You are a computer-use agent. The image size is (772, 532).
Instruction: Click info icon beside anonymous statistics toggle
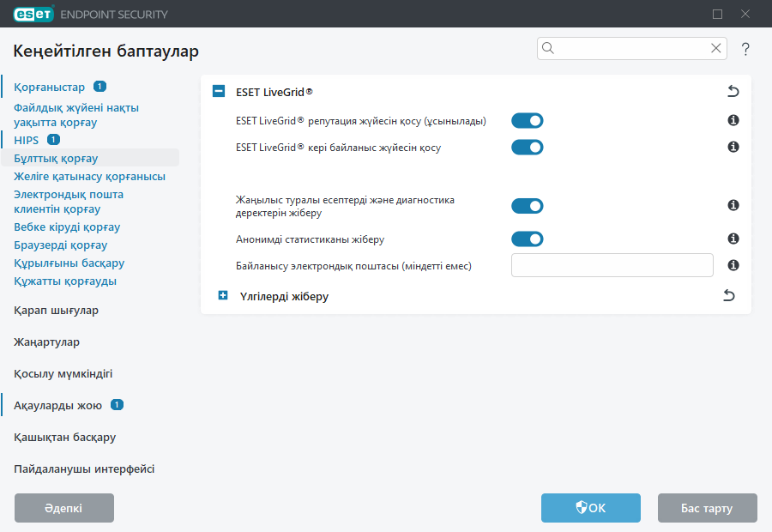click(733, 239)
